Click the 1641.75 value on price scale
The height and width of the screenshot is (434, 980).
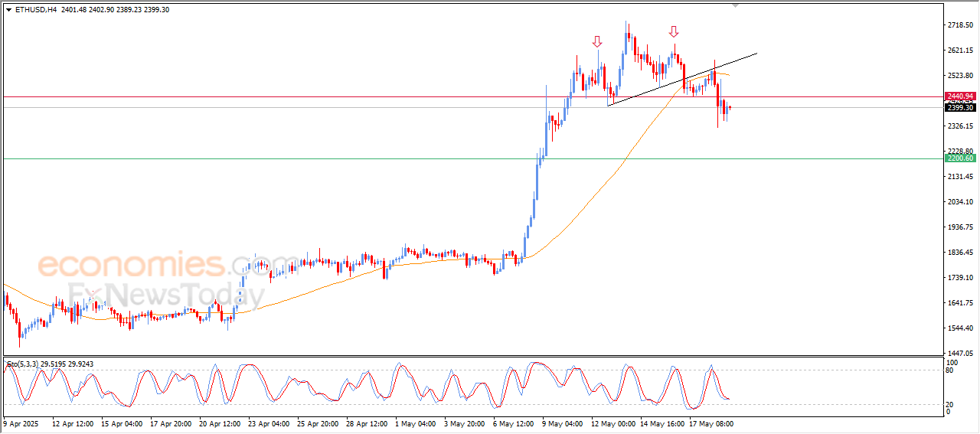[960, 303]
